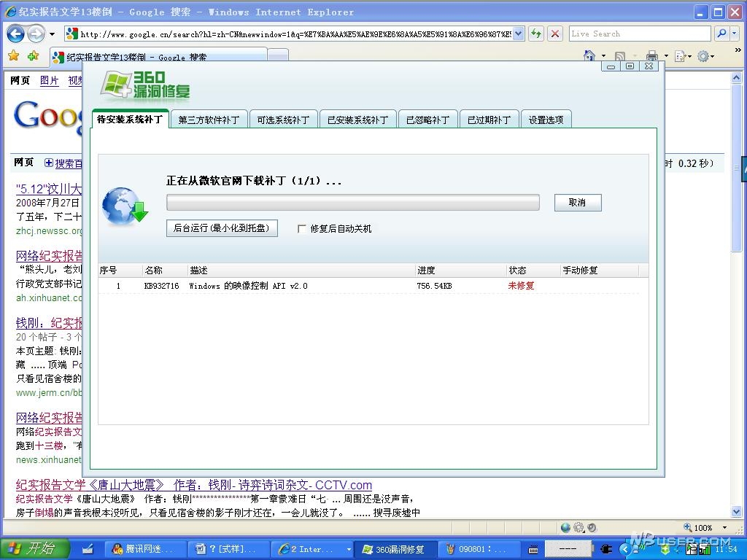Click the 钱刚：纪实 result link

pyautogui.click(x=49, y=323)
